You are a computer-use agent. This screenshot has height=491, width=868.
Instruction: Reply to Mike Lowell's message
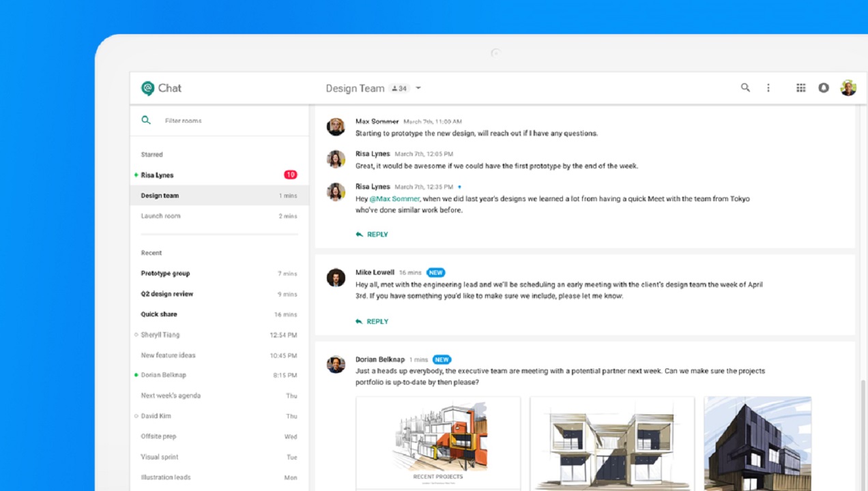coord(372,322)
